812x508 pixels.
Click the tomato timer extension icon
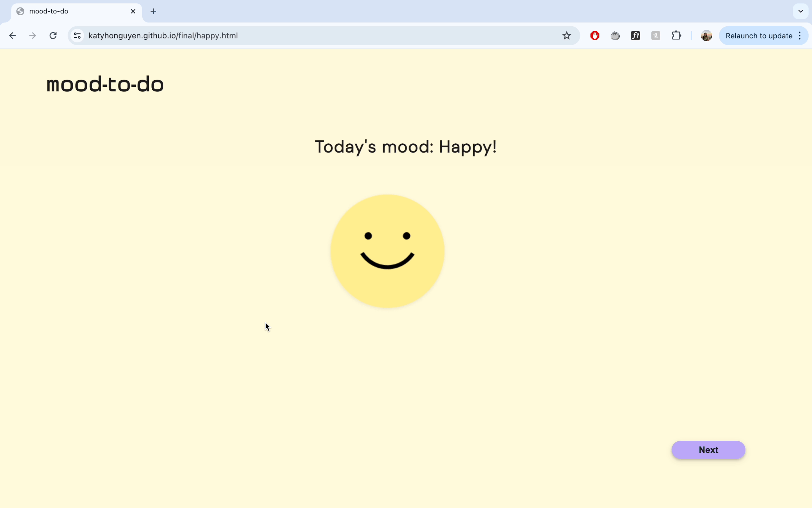pos(615,36)
